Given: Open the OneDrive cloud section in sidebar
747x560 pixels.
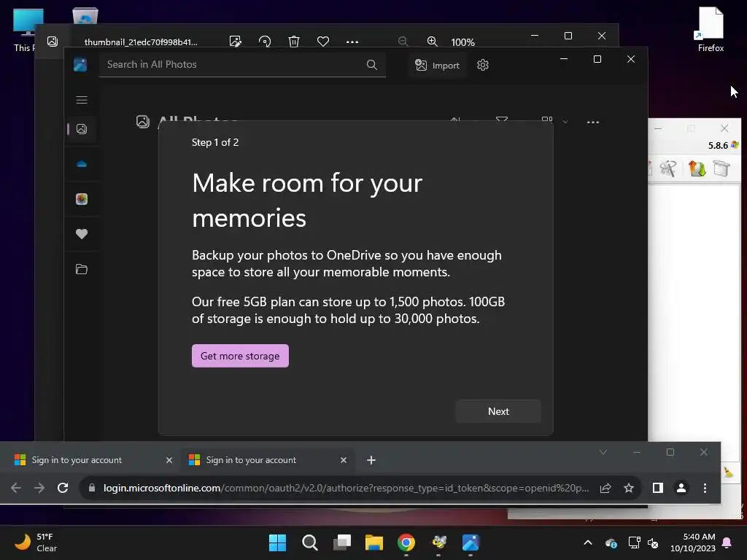Looking at the screenshot, I should [x=82, y=164].
